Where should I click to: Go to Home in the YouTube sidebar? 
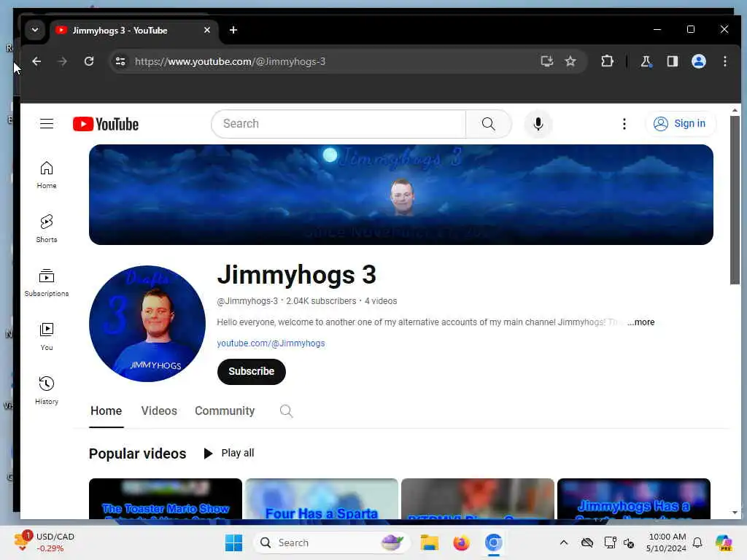click(x=47, y=175)
